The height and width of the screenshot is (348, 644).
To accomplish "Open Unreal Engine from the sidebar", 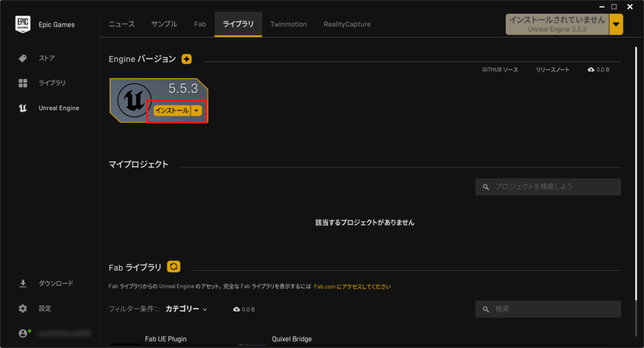I will (x=58, y=108).
